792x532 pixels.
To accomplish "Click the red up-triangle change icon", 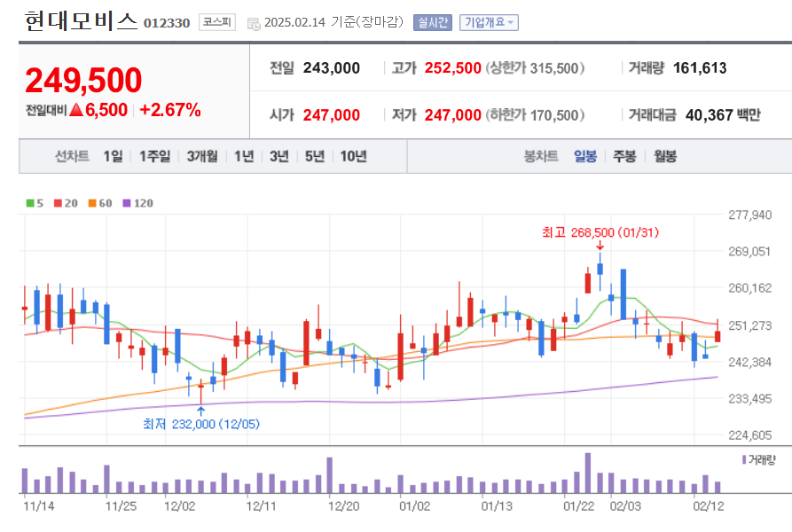I will pyautogui.click(x=76, y=110).
